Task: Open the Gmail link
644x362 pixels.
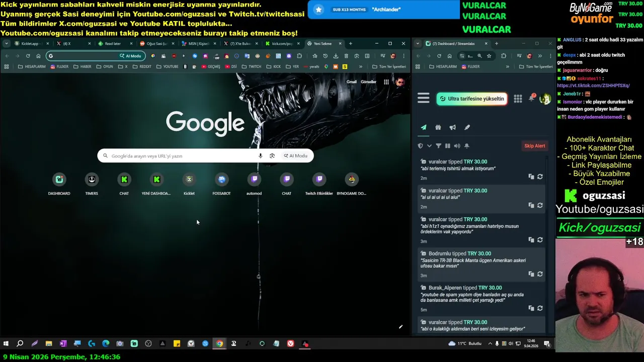Action: (x=352, y=82)
